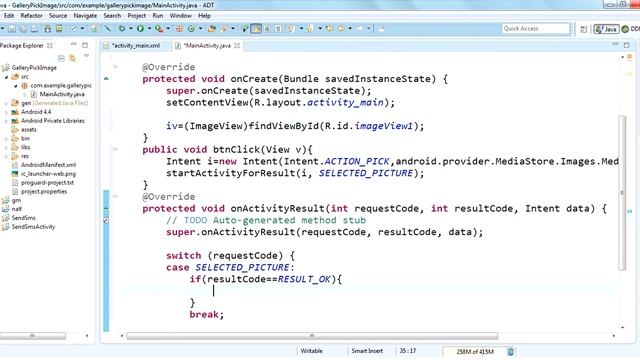Click the heap status 258M of 415M

(475, 351)
